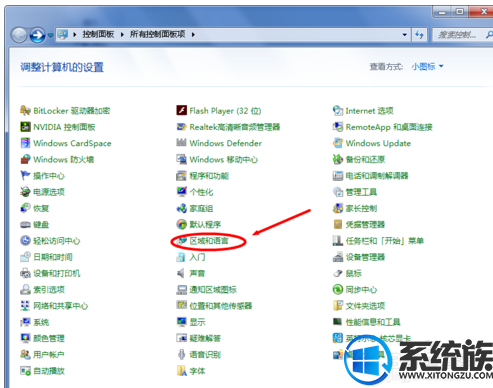Click 控制面板 breadcrumb segment
This screenshot has height=388, width=493.
tap(98, 34)
